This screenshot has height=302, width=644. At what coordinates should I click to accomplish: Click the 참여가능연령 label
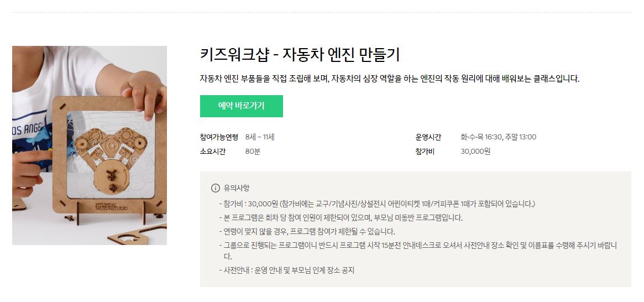[x=219, y=137]
